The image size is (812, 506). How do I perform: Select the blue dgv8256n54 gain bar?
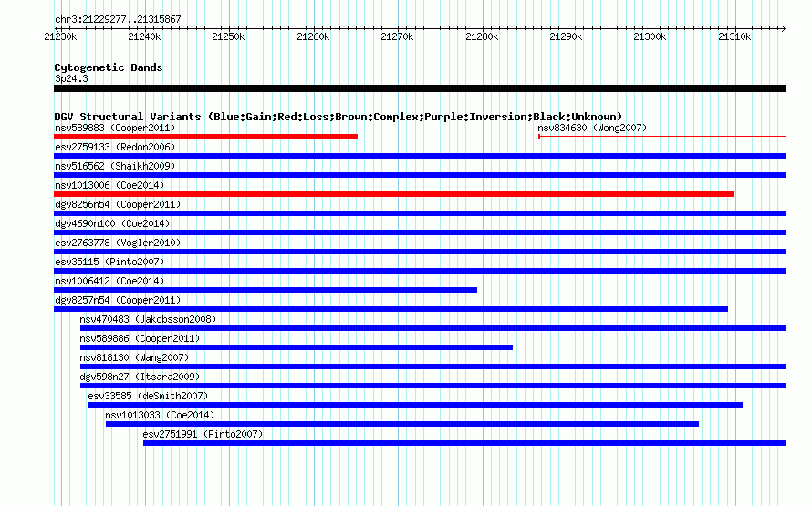click(420, 213)
